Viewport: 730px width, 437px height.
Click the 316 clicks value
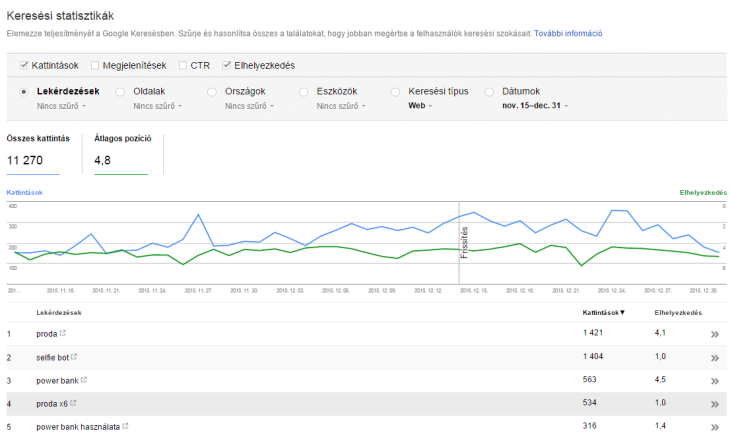589,425
